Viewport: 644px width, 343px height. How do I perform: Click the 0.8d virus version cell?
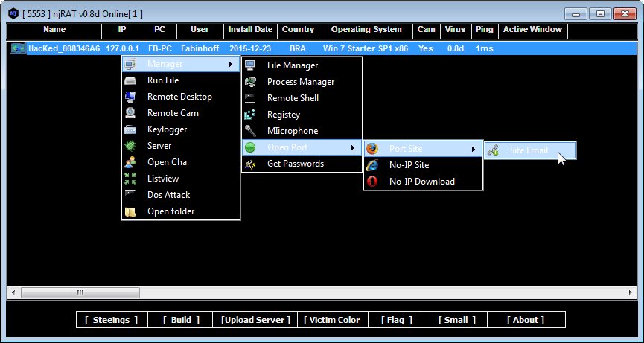(x=456, y=49)
